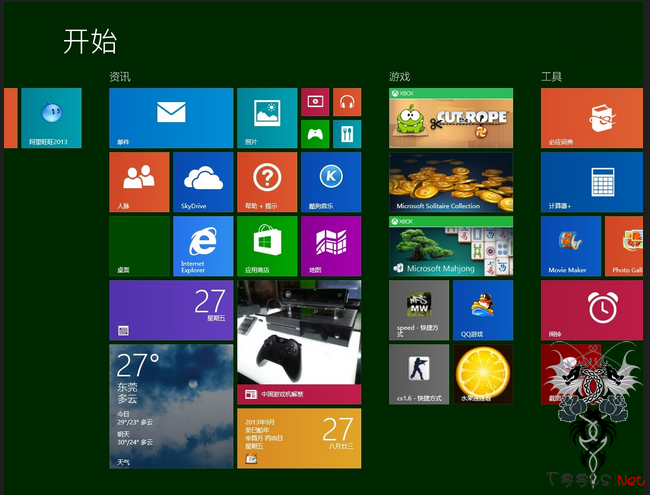This screenshot has width=650, height=495.
Task: Open the small food and drink tile
Action: [347, 134]
